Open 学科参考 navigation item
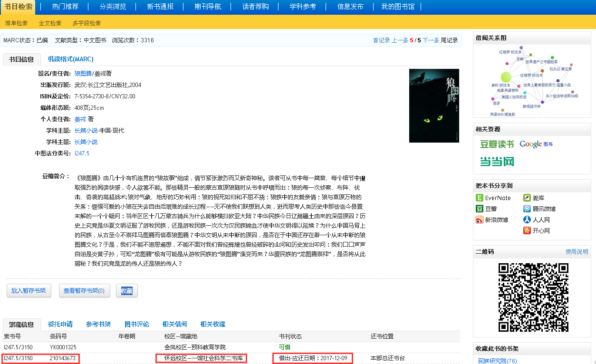This screenshot has height=364, width=596. point(303,7)
